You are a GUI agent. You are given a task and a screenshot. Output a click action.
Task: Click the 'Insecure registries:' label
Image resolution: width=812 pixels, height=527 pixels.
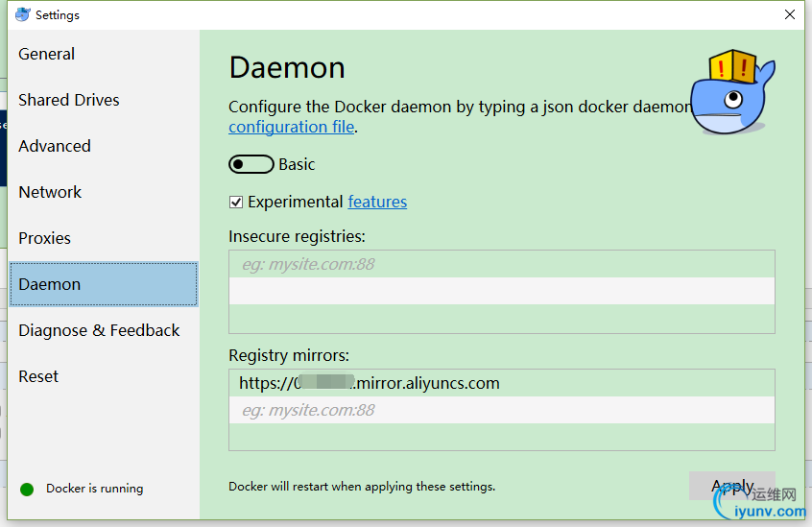coord(297,236)
